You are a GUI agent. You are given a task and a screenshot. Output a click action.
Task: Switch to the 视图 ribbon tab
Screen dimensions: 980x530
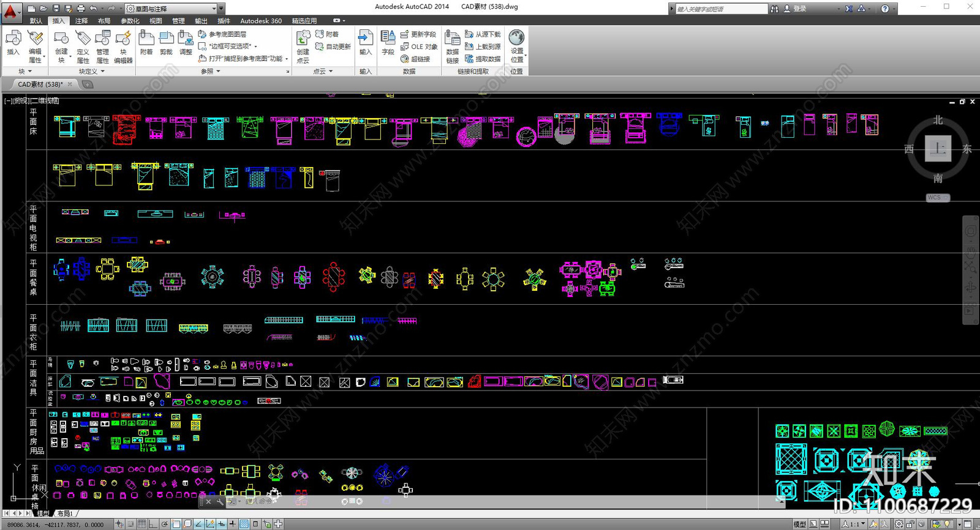[156, 21]
